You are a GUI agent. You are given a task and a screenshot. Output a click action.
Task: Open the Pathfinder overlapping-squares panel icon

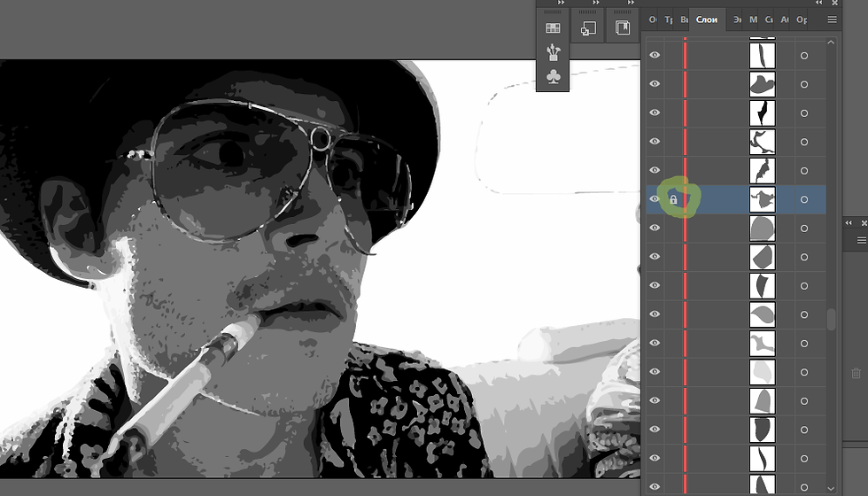point(588,28)
